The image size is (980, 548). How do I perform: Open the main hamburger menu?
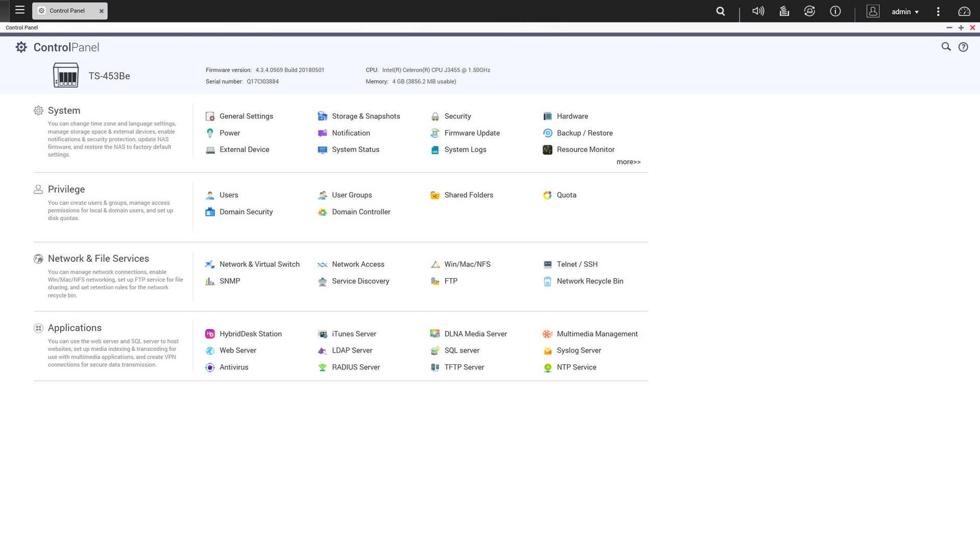(20, 10)
